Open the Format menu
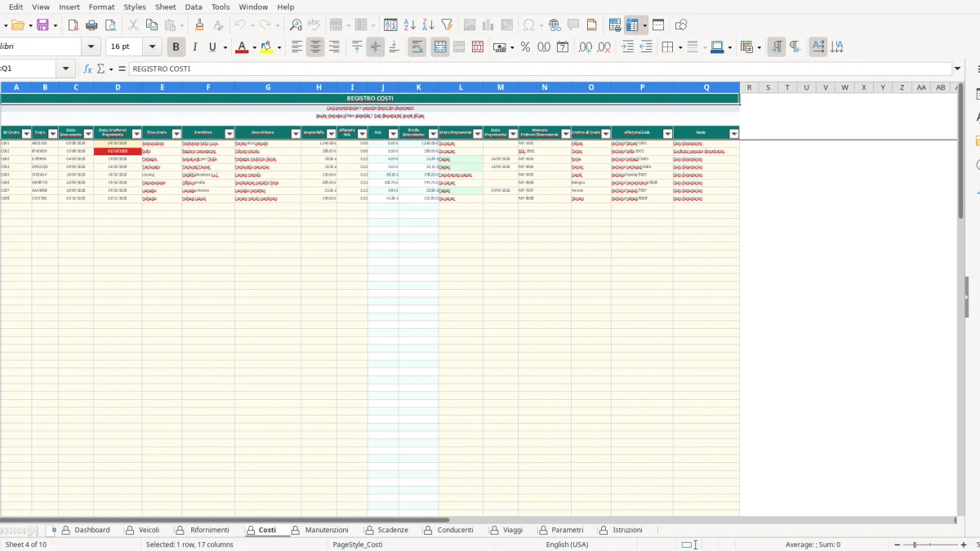The width and height of the screenshot is (980, 551). pos(101,7)
